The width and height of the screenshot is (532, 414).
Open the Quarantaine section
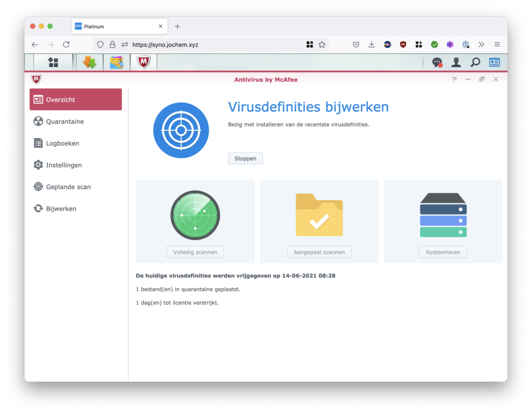click(76, 121)
